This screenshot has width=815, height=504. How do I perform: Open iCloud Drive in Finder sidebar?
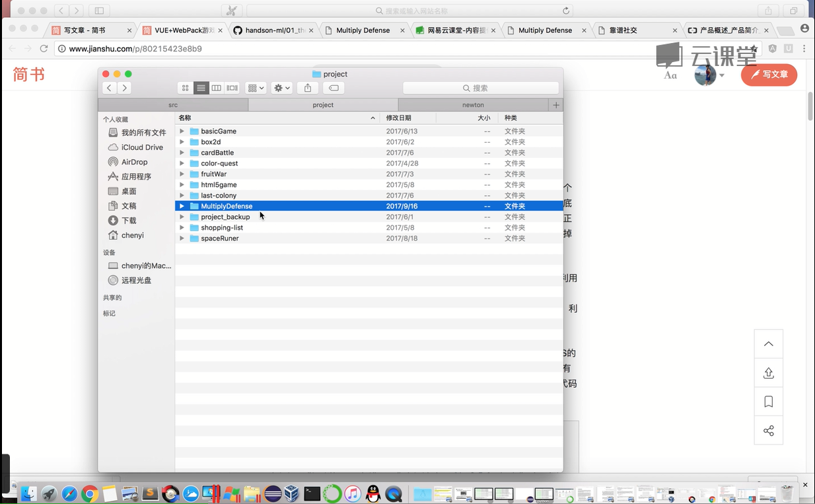click(x=137, y=147)
